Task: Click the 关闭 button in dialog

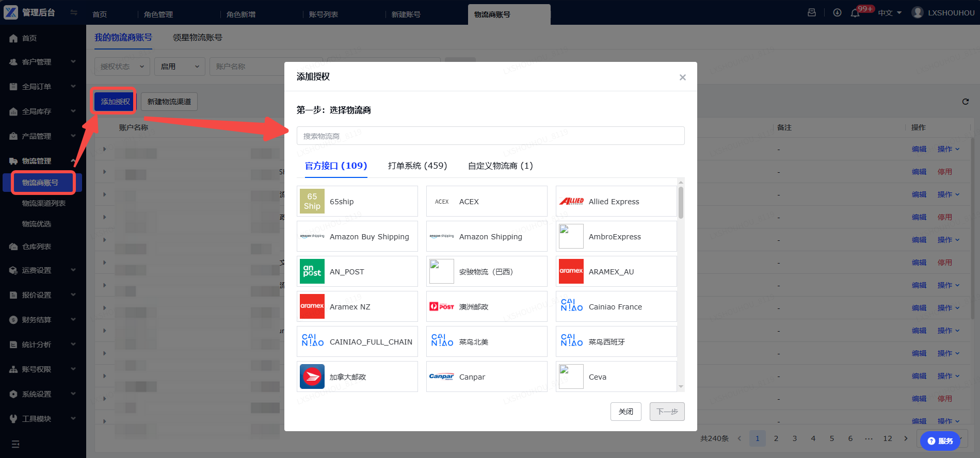Action: [x=626, y=412]
